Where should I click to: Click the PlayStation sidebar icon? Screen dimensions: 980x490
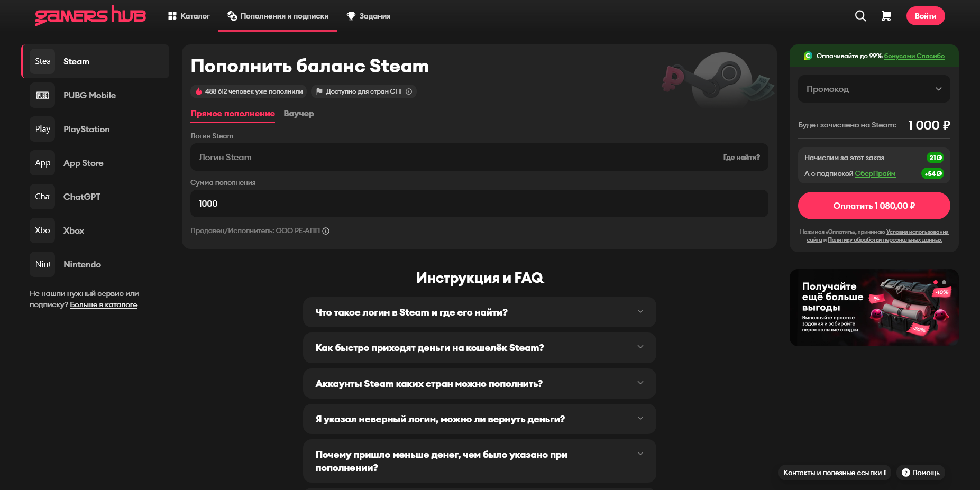click(42, 129)
